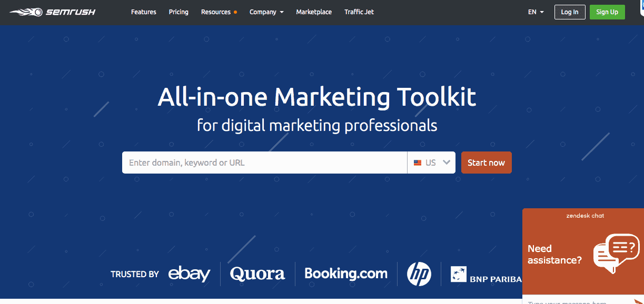Click the Quora logo
644x304 pixels.
coord(257,273)
